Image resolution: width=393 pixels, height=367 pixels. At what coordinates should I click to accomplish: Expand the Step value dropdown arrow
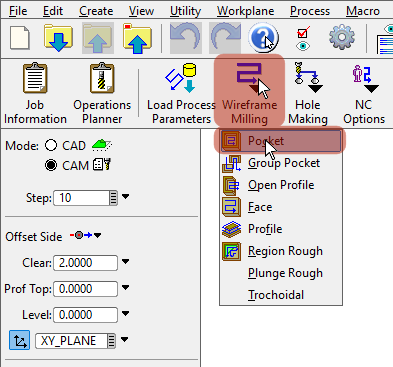[125, 197]
